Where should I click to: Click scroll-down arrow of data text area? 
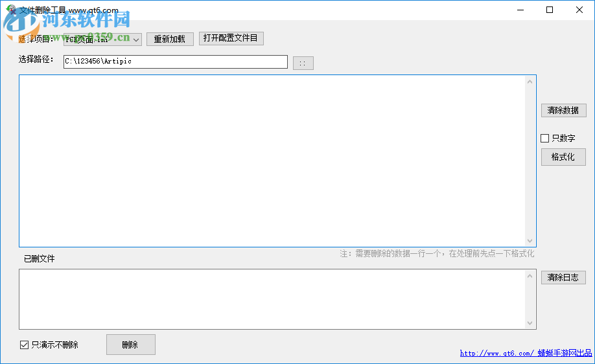[530, 241]
